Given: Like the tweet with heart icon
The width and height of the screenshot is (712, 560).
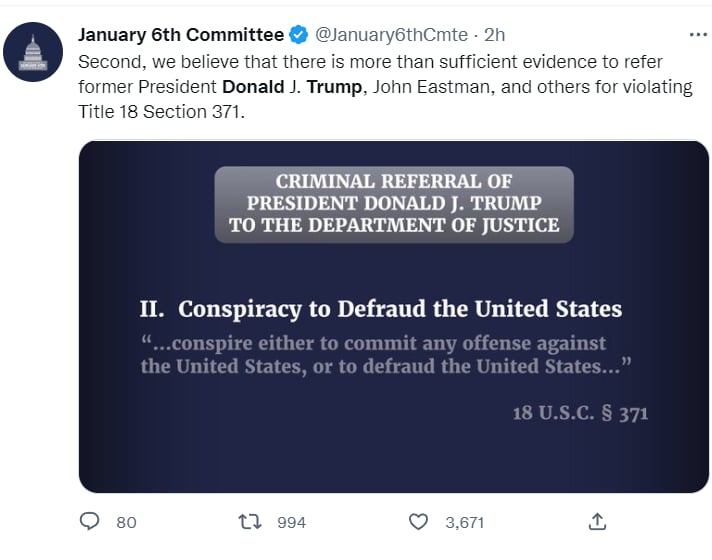Looking at the screenshot, I should [418, 522].
